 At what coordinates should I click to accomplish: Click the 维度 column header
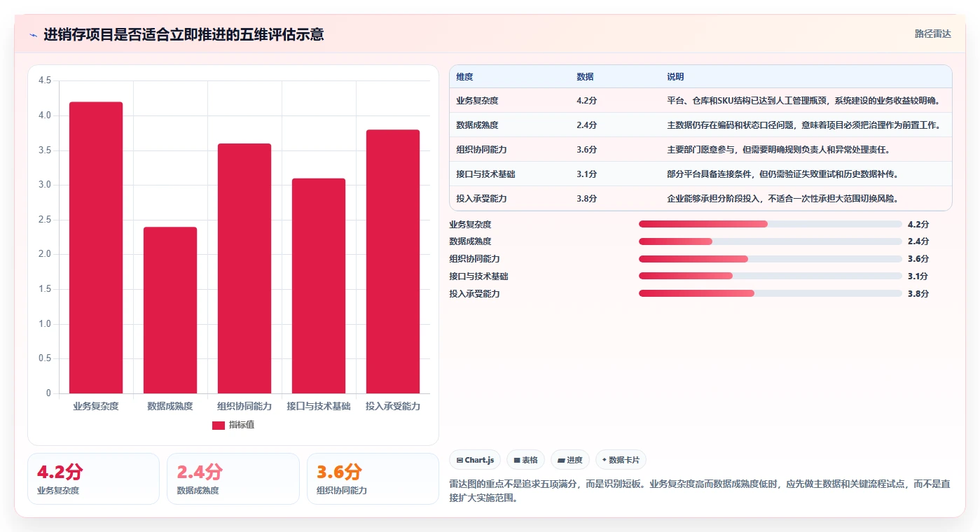point(464,77)
